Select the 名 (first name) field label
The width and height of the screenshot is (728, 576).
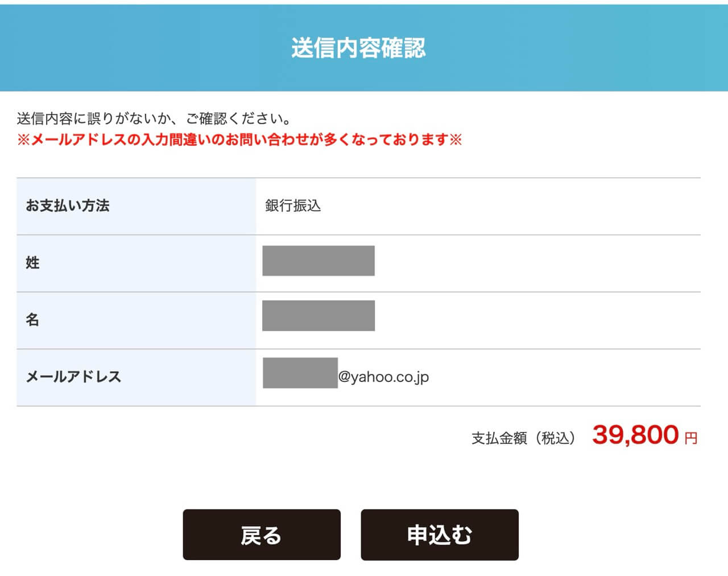(x=32, y=320)
